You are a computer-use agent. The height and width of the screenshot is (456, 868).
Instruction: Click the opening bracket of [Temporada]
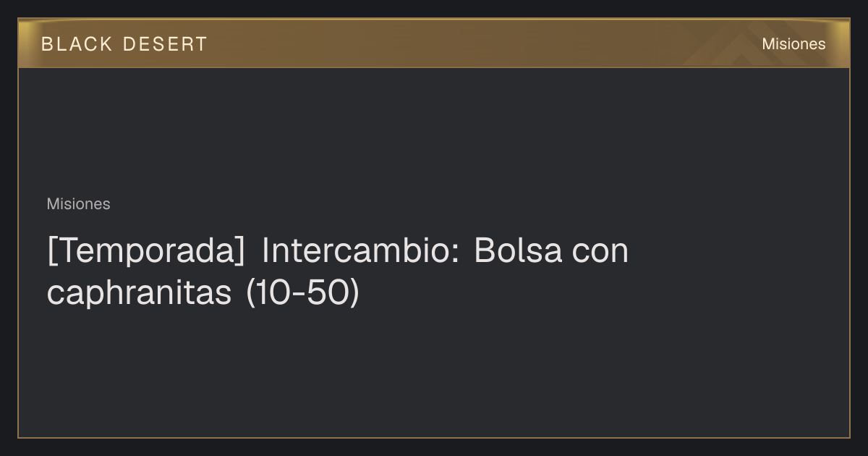click(x=52, y=252)
